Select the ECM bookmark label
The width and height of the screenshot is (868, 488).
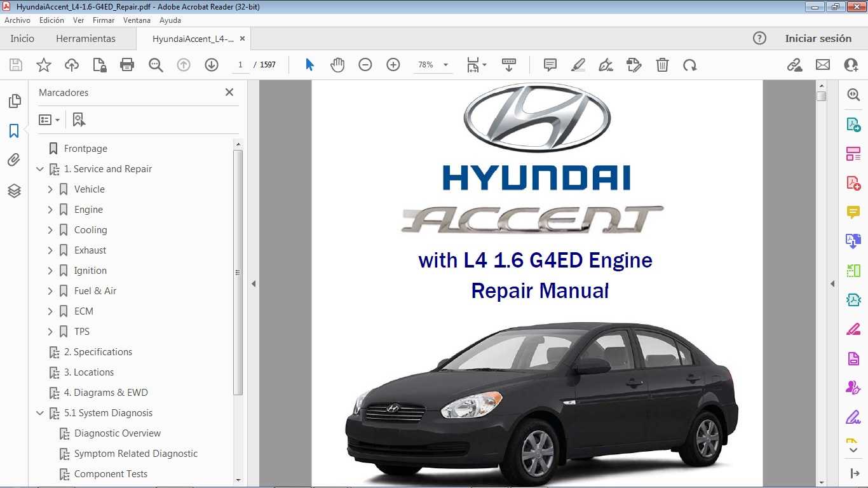point(83,311)
